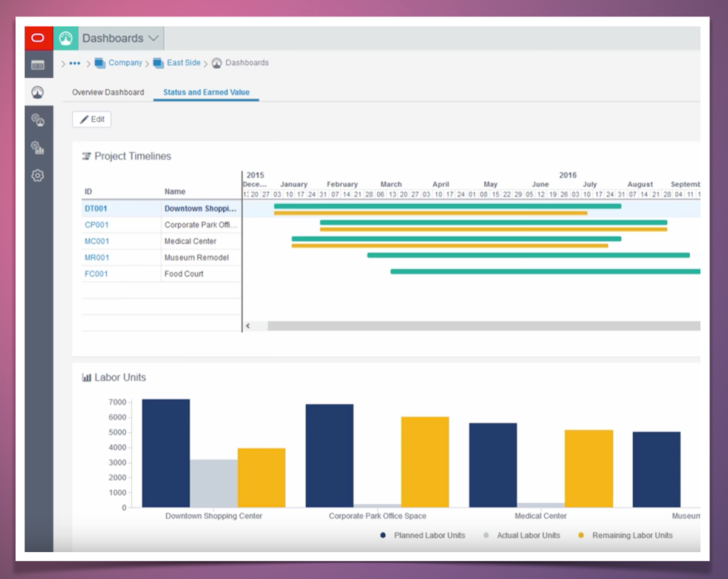Select the gauge Dashboards icon in sidebar
728x579 pixels.
(38, 92)
